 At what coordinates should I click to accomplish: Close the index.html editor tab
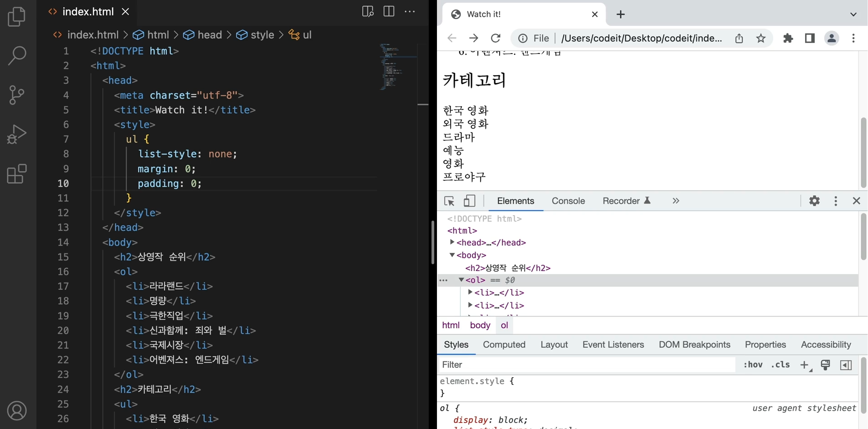coord(126,12)
